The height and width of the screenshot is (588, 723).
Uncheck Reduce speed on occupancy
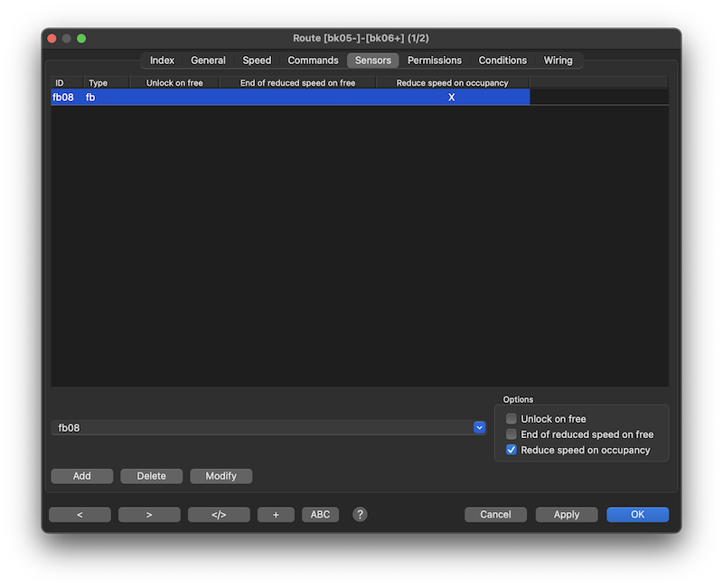point(512,450)
